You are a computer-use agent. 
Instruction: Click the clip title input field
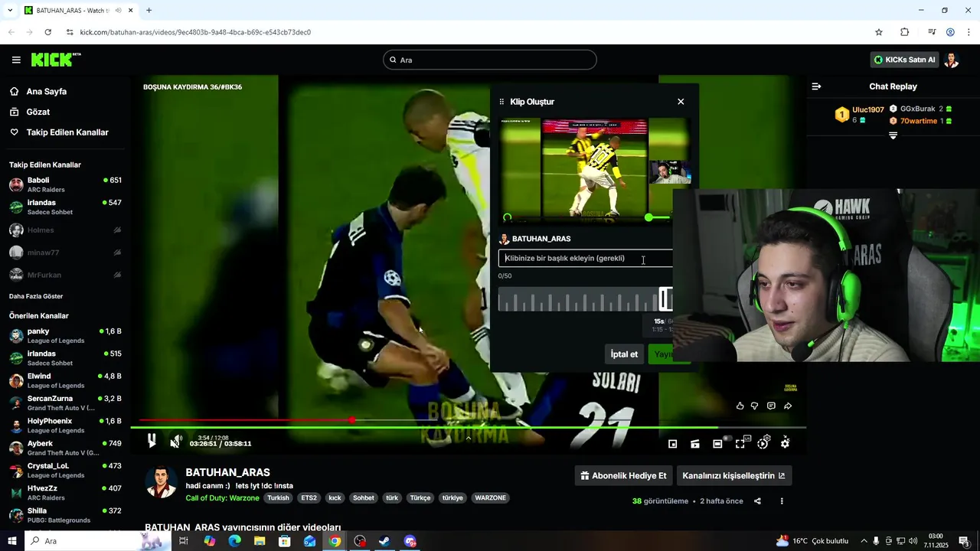(x=586, y=259)
